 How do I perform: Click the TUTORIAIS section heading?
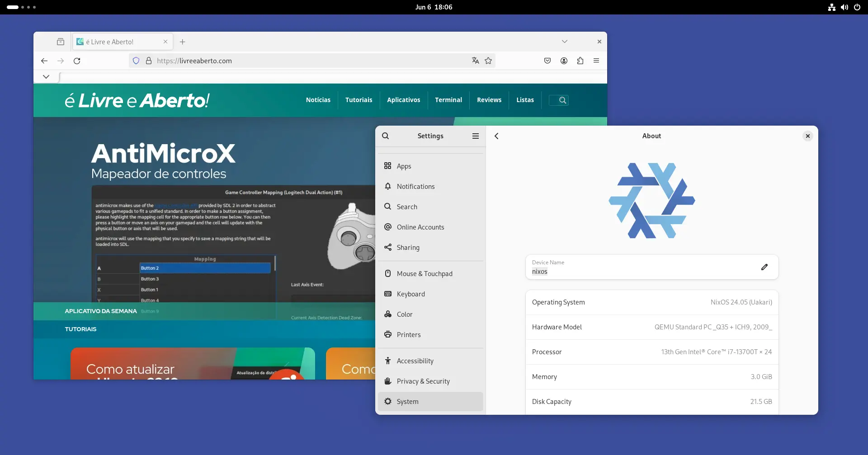80,329
